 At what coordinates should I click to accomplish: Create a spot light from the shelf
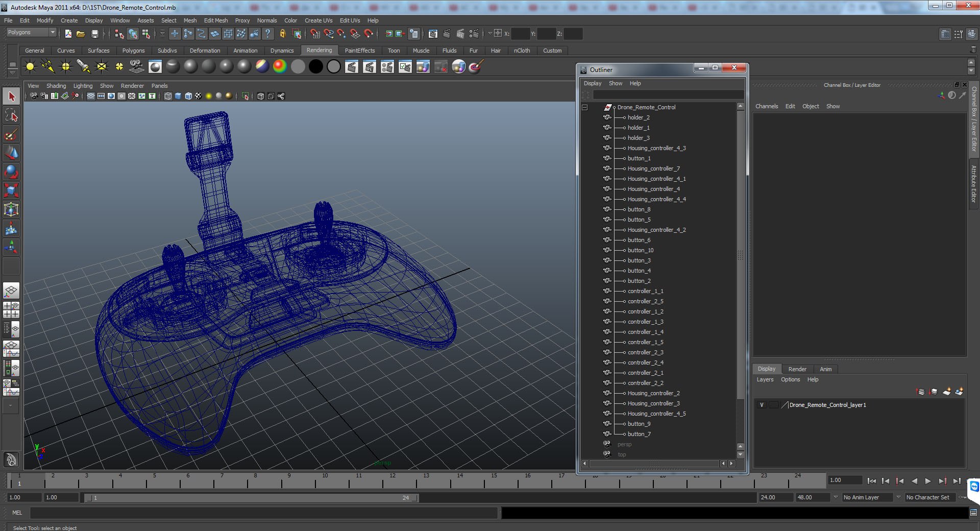point(84,66)
